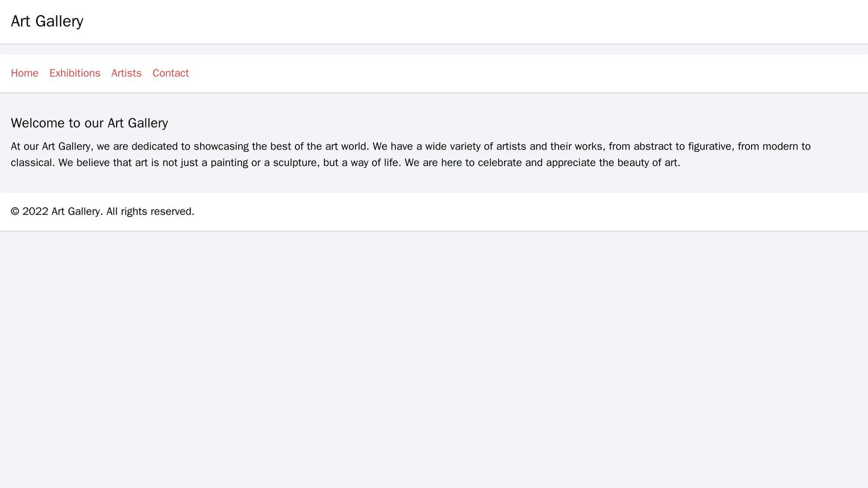Viewport: 868px width, 488px height.
Task: Open the Home navigation link
Action: 25,73
